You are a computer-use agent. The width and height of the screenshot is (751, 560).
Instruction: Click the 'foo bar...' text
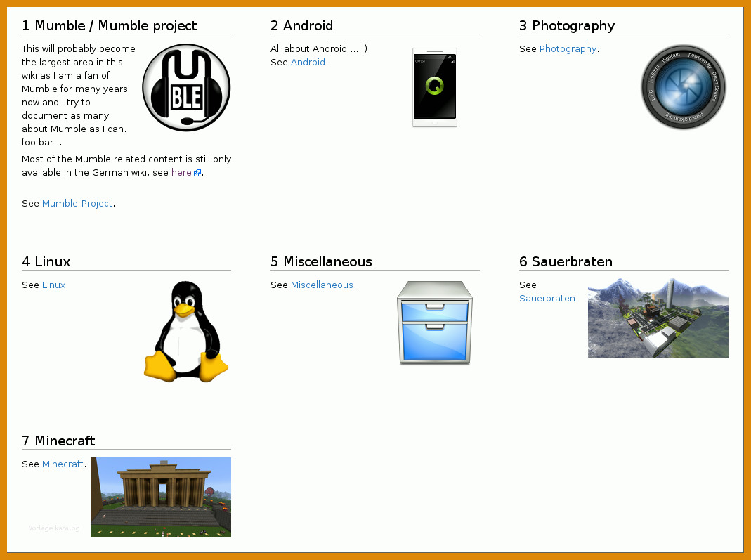click(41, 142)
